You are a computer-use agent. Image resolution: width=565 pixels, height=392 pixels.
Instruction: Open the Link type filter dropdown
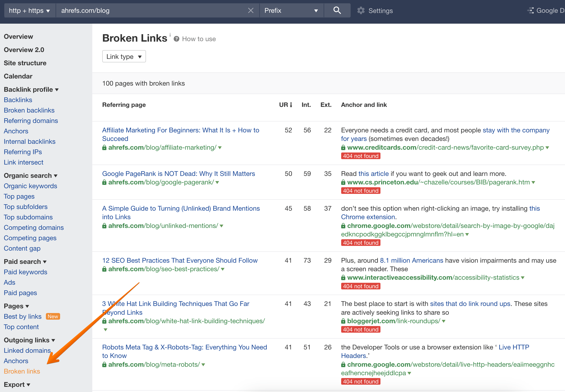124,56
